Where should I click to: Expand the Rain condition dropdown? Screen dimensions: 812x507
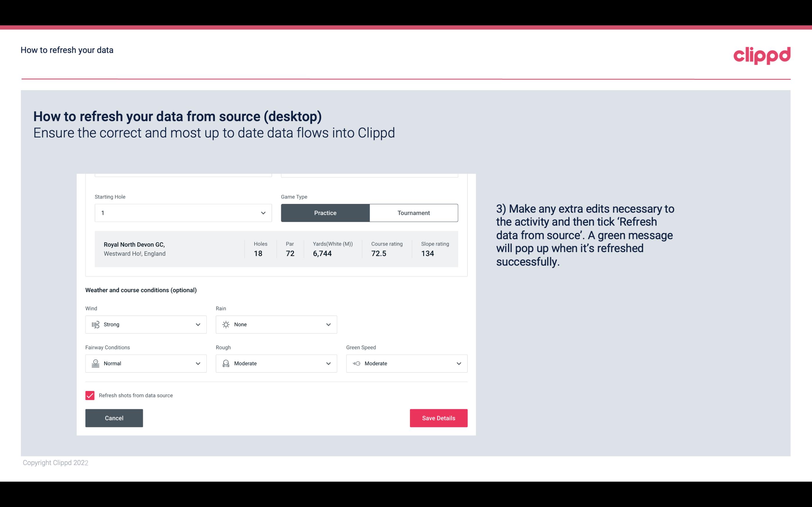point(328,324)
